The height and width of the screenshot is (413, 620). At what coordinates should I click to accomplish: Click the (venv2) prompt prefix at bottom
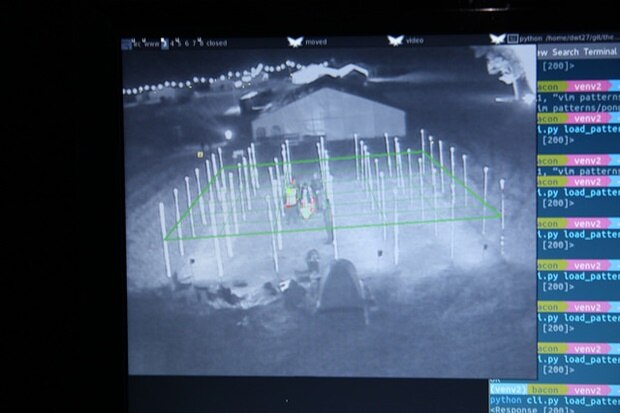508,389
